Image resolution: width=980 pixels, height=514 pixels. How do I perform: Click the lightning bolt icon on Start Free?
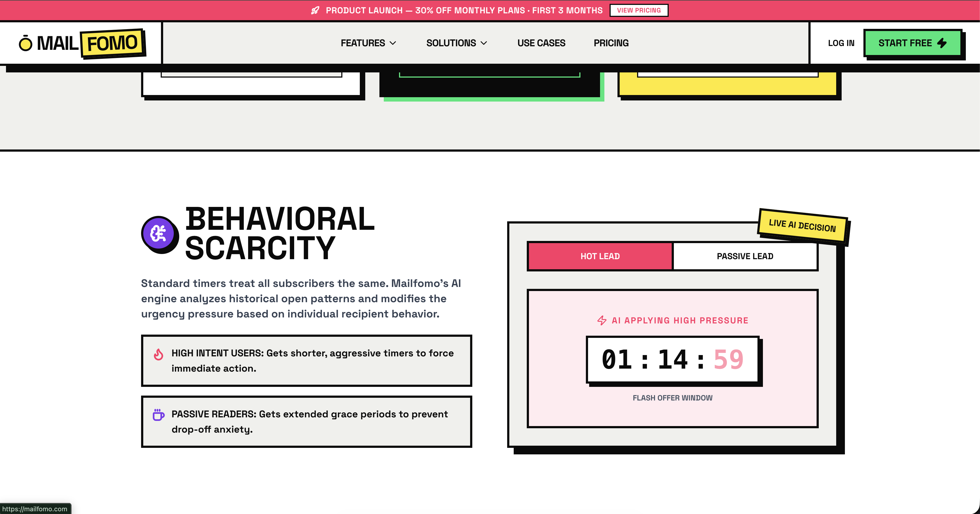942,43
